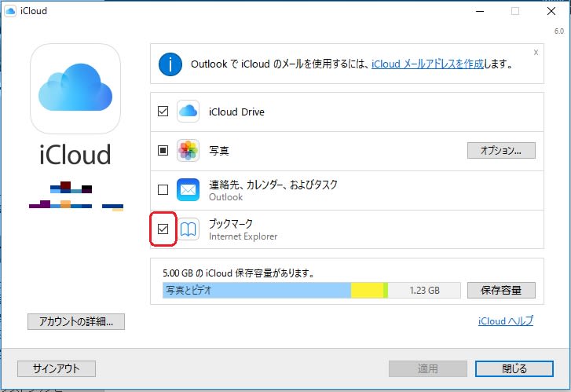Click the サインアウト button
571x392 pixels.
57,368
